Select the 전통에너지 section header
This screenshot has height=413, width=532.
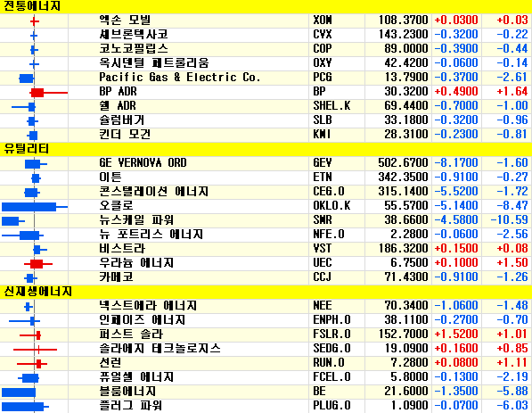(266, 6)
